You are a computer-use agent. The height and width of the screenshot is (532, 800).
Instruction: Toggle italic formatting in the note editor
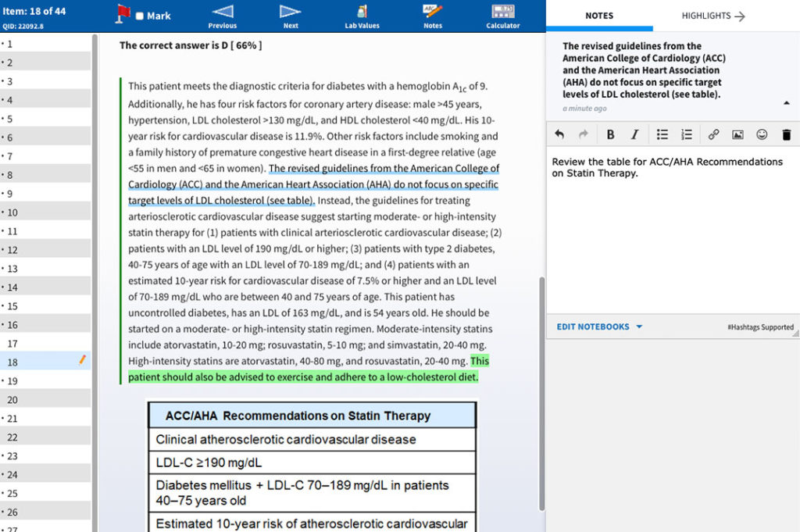(x=633, y=134)
